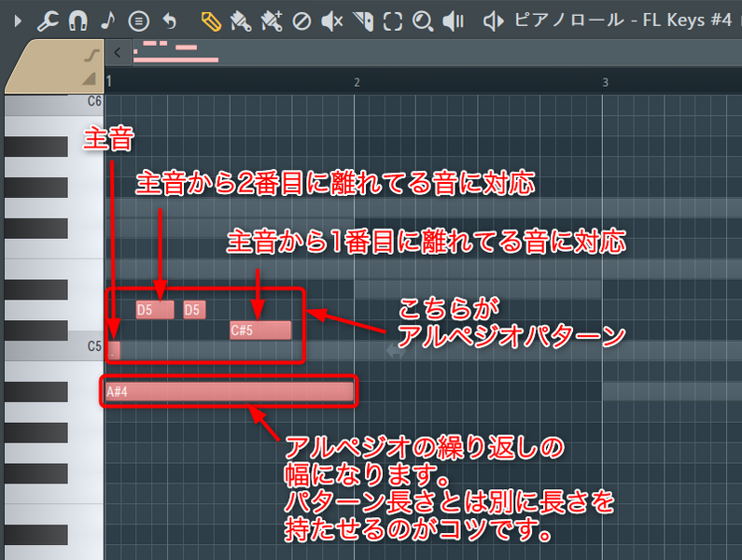Click bar 2 marker on the timeline

(357, 83)
